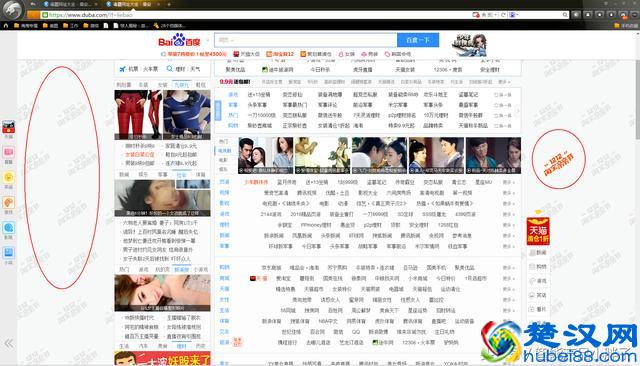
Task: Expand 更多 in the 新闻 row
Action: pyautogui.click(x=509, y=235)
